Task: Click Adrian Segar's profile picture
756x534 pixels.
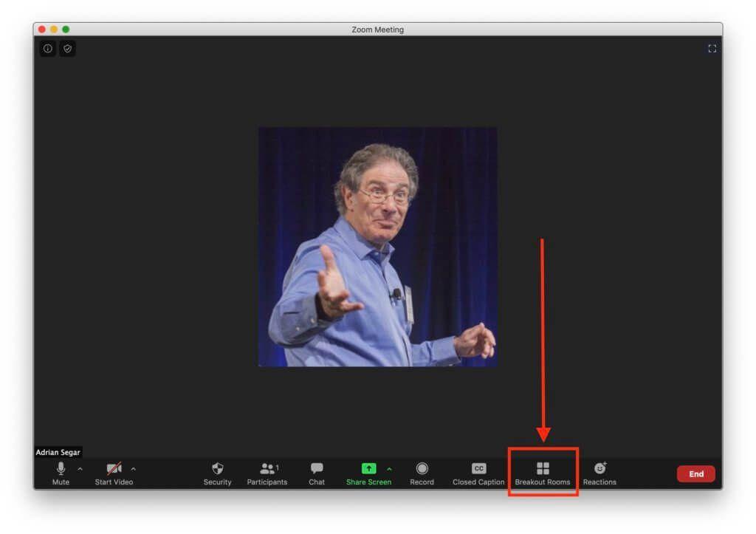Action: (378, 247)
